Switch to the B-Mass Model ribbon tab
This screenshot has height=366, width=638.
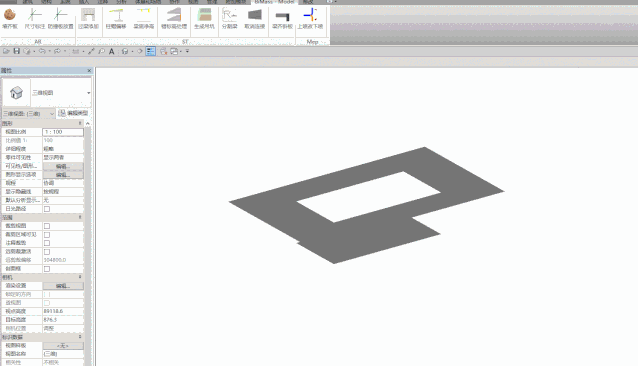pos(274,2)
